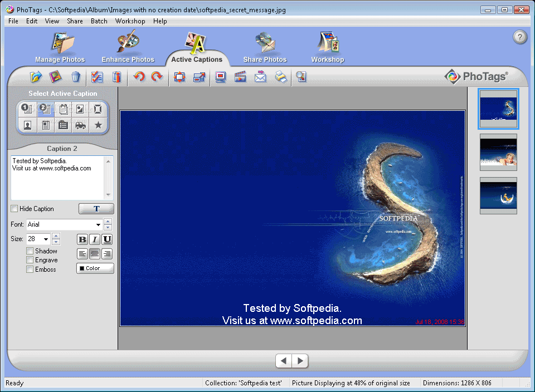Image resolution: width=535 pixels, height=392 pixels.
Task: Switch to Manage Photos tab
Action: click(60, 48)
